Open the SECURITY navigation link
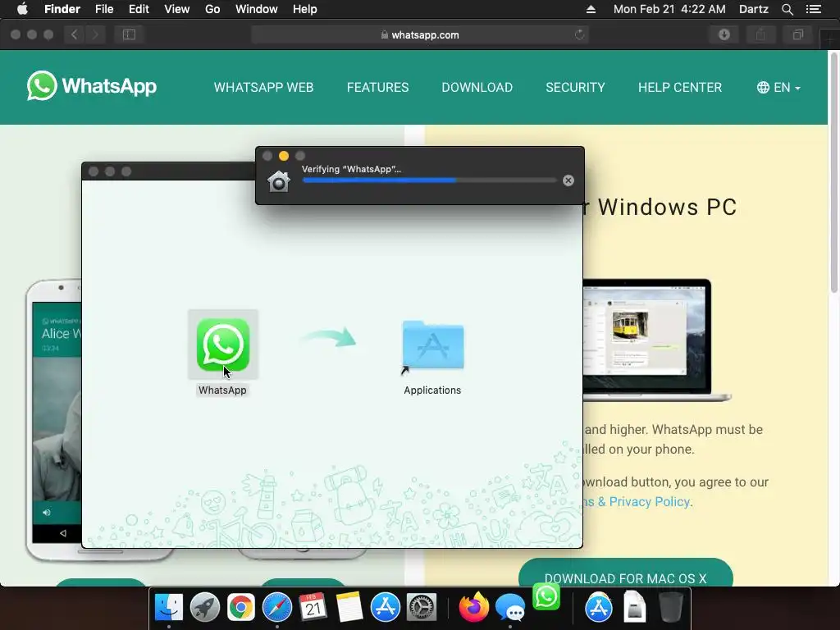This screenshot has width=840, height=630. tap(575, 87)
